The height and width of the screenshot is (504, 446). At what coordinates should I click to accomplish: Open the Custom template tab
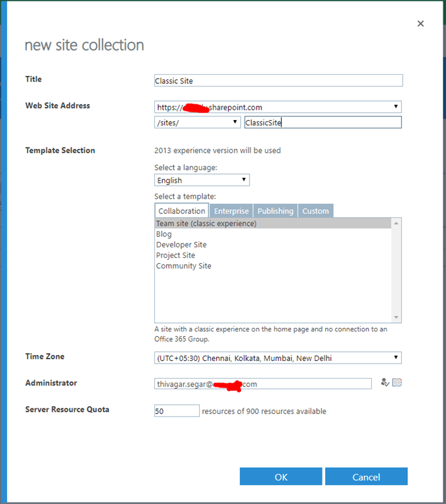tap(315, 211)
